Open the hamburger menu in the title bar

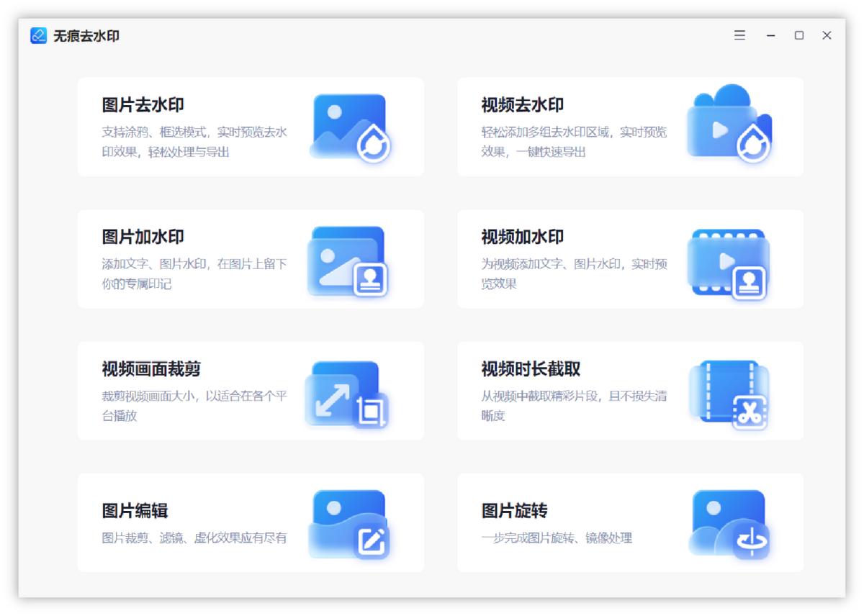click(x=739, y=35)
